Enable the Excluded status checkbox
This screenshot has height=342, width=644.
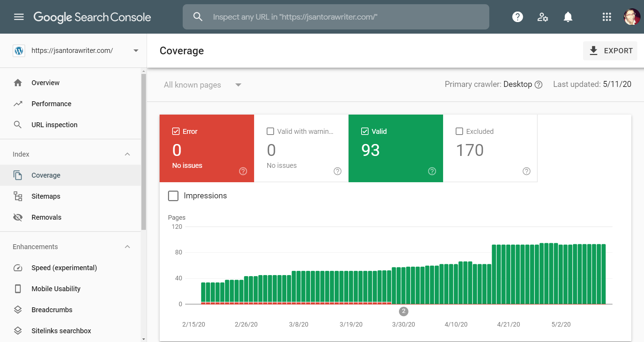[459, 131]
